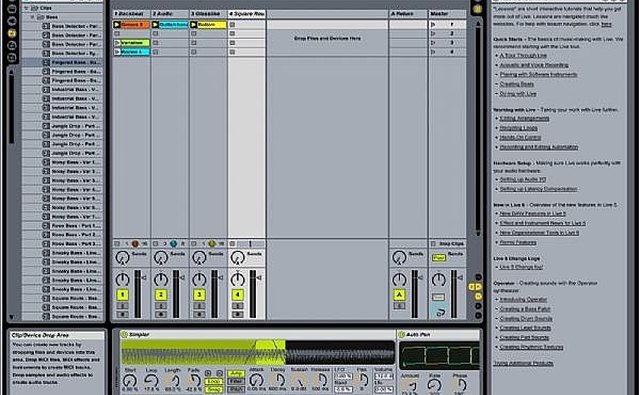Click the Simpler Attack knob
This screenshot has height=395, width=640.
click(x=256, y=380)
